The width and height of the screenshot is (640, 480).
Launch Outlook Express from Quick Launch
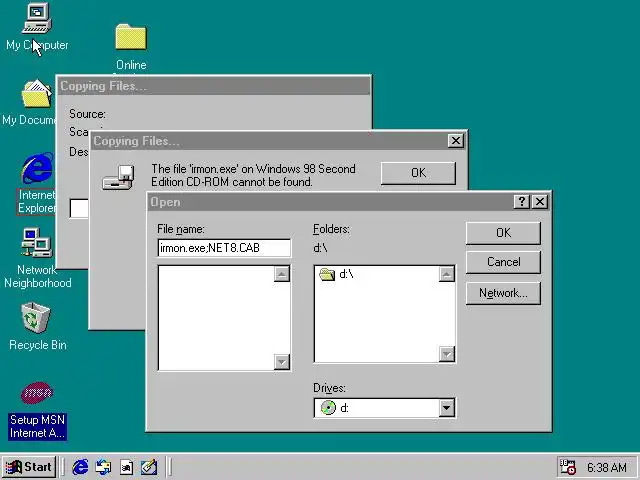[x=103, y=467]
